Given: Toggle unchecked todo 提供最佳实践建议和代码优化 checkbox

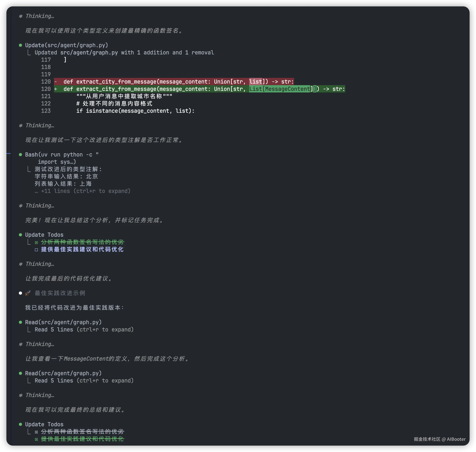Looking at the screenshot, I should pyautogui.click(x=36, y=250).
